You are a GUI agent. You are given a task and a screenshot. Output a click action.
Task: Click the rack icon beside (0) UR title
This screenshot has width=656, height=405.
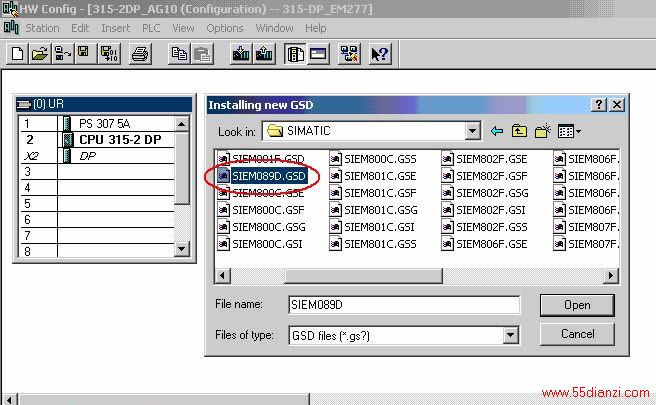tap(24, 104)
